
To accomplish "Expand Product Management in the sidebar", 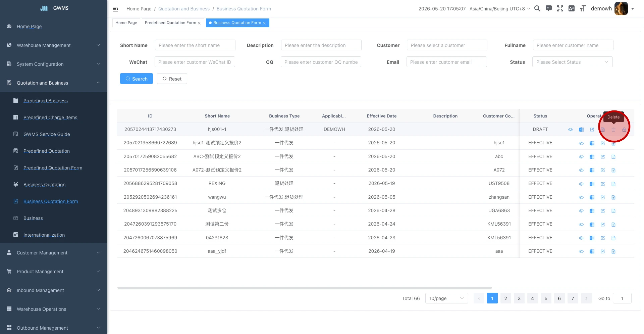I will tap(54, 272).
